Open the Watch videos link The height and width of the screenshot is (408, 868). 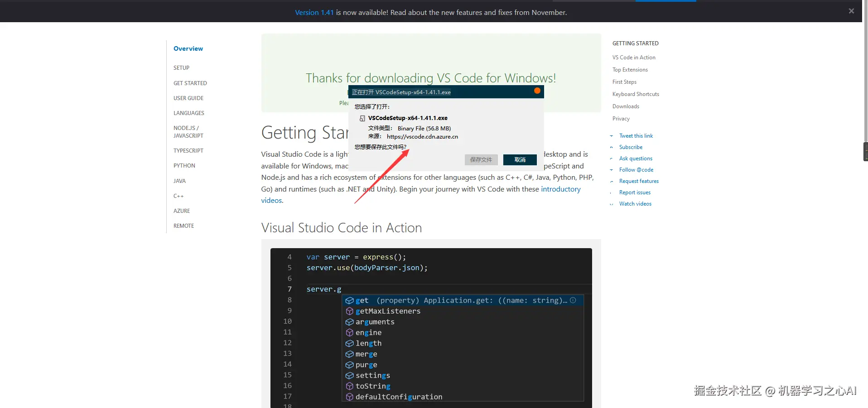[635, 204]
